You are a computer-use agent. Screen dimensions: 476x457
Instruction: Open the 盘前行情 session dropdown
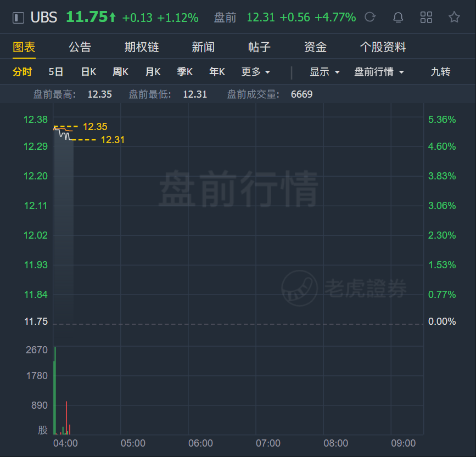(x=379, y=72)
